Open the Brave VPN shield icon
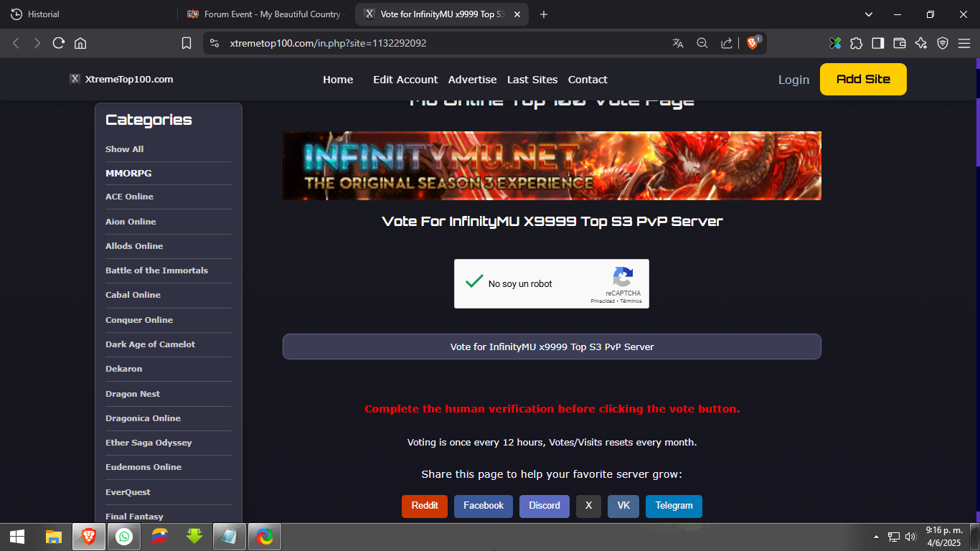The height and width of the screenshot is (551, 980). [943, 43]
